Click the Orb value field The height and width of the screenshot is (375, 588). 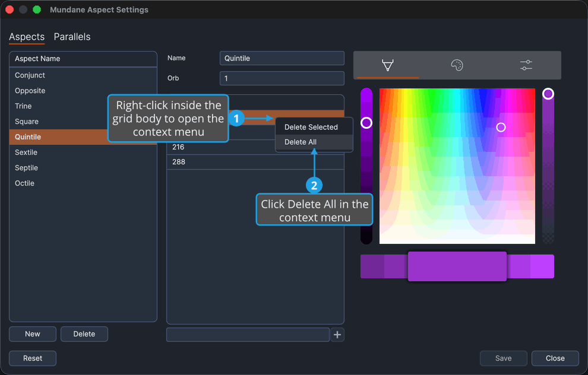pyautogui.click(x=282, y=78)
